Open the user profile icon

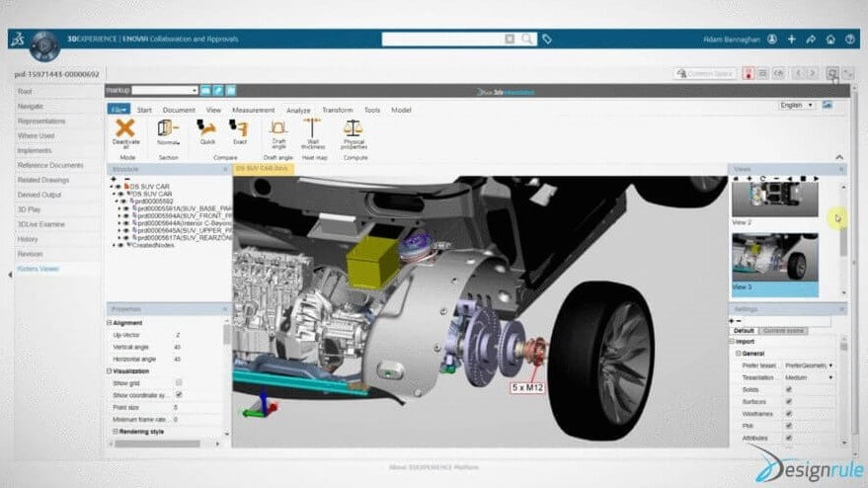tap(771, 39)
